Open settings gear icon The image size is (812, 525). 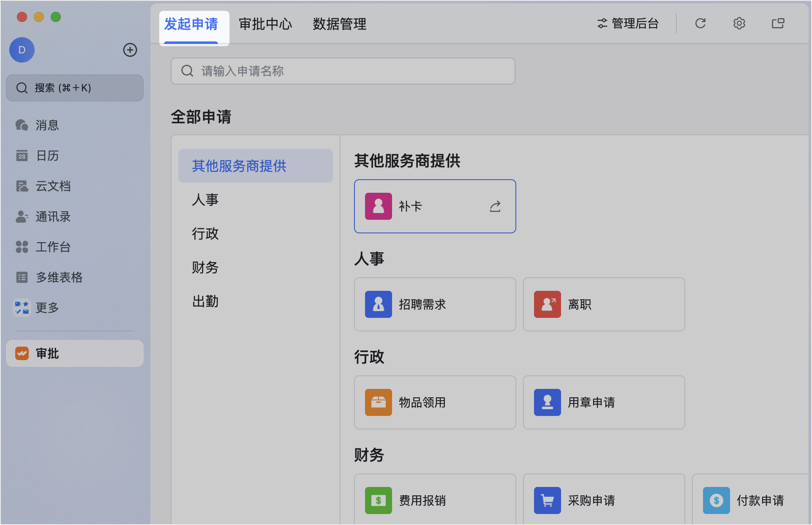pos(739,24)
